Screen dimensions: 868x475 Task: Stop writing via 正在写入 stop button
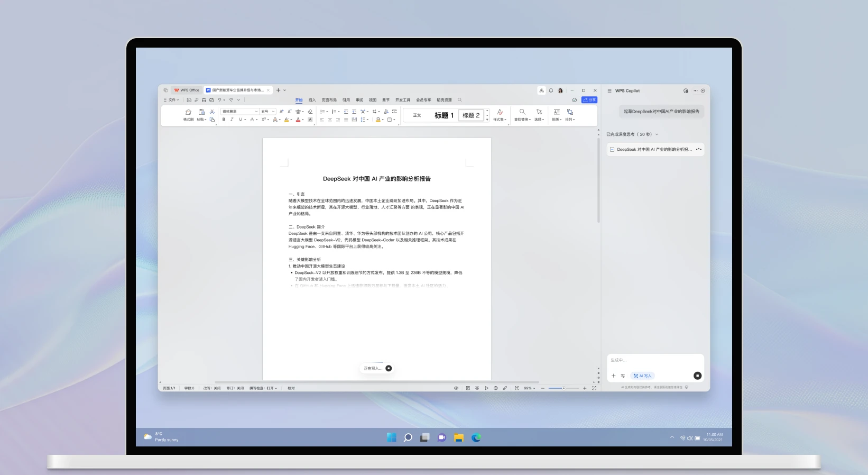click(389, 368)
